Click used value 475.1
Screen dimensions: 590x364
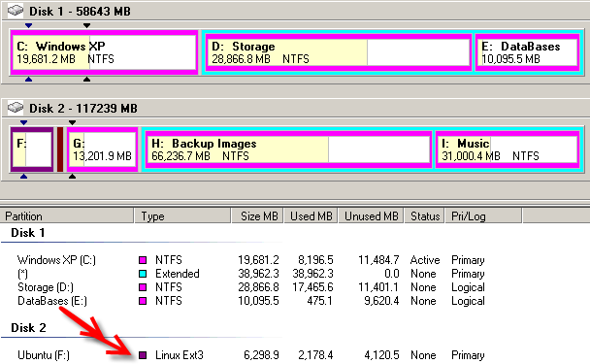point(320,301)
